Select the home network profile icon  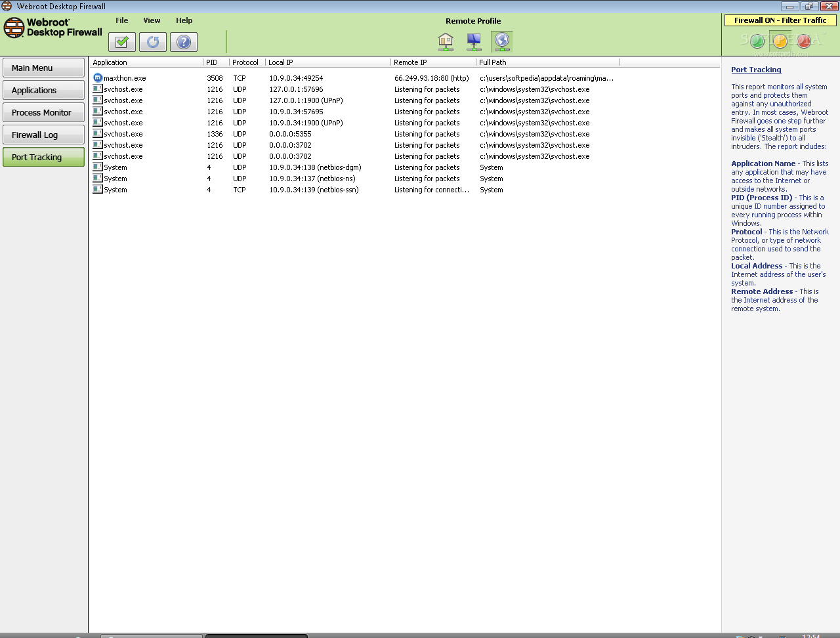click(446, 41)
